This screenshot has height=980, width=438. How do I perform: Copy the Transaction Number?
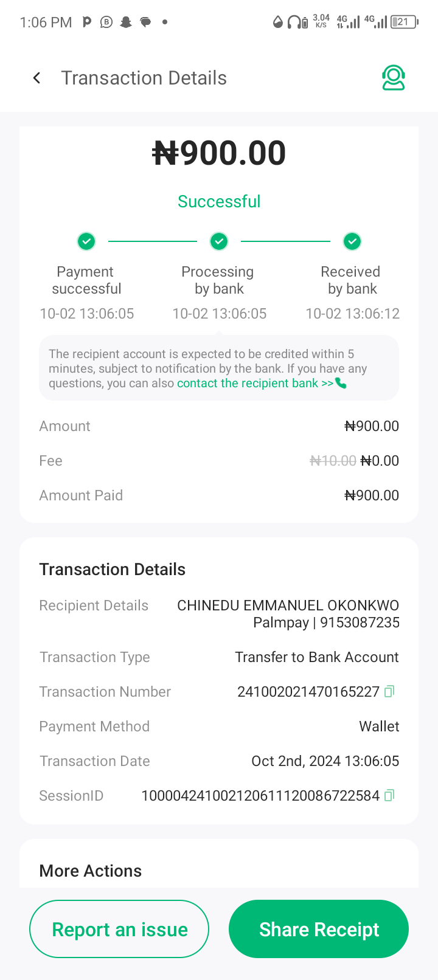(x=390, y=691)
